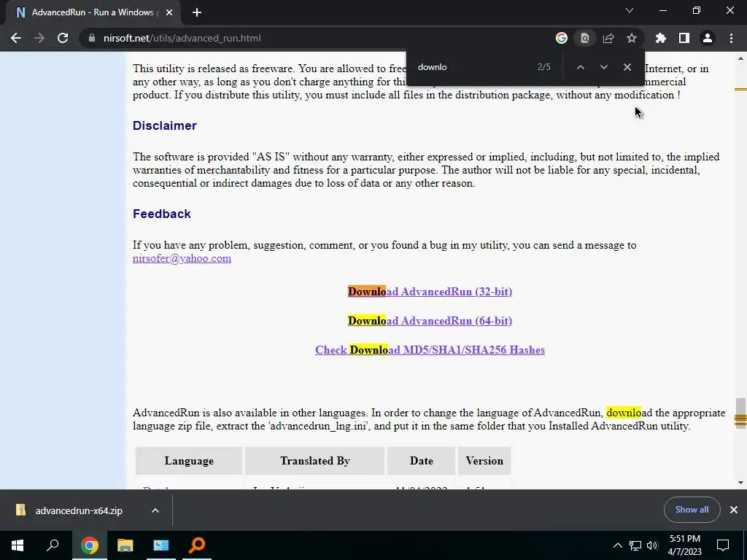Click the find text field containing 'downlo'

pyautogui.click(x=472, y=67)
